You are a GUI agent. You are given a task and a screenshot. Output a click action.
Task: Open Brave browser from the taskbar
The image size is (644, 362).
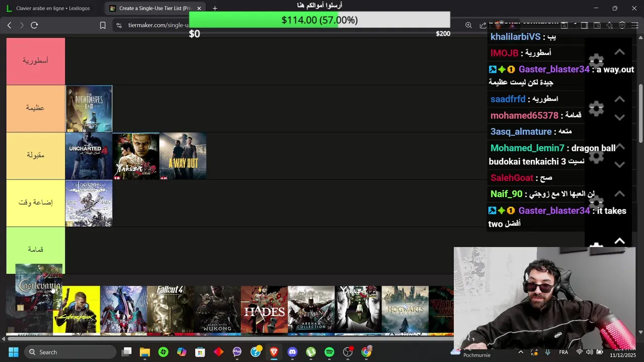[274, 352]
